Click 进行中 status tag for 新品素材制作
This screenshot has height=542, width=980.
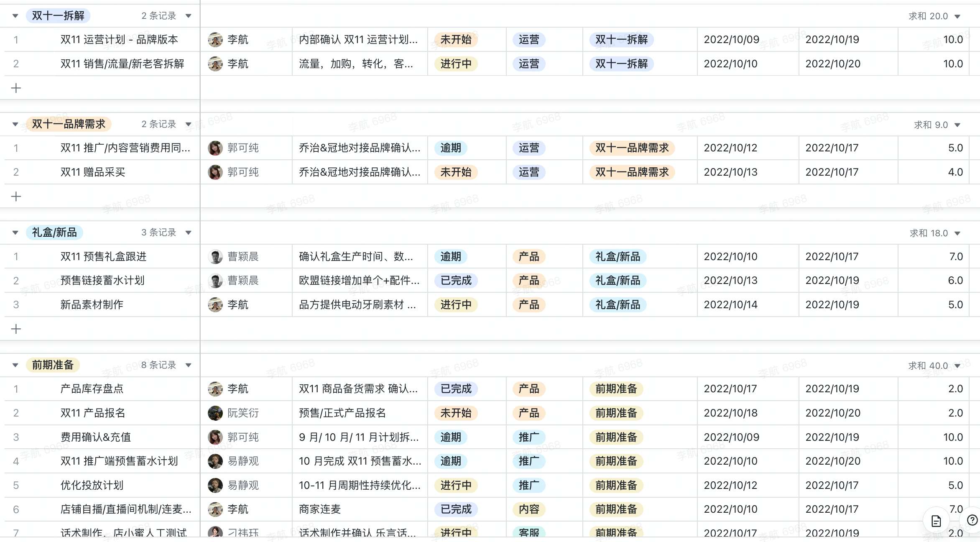pyautogui.click(x=456, y=305)
